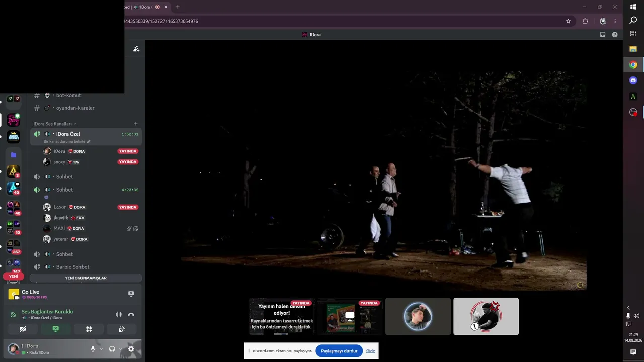Viewport: 644px width, 362px height.
Task: Open the server folder icon in the server list
Action: coord(13,155)
